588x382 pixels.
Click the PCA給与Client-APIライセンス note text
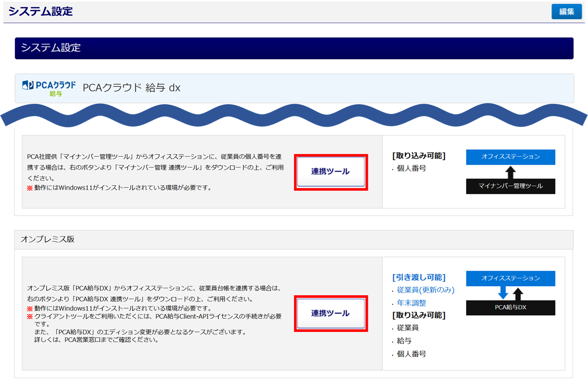click(x=158, y=320)
